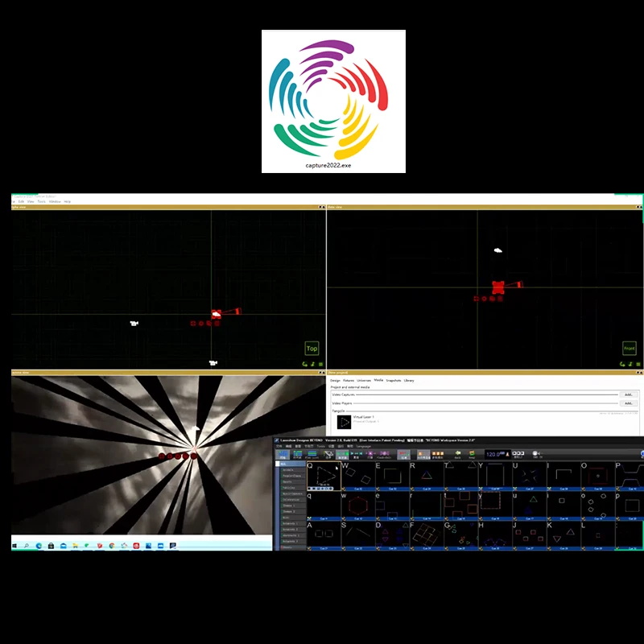Open Tools menu in BEYOND
This screenshot has width=644, height=644.
click(x=320, y=446)
